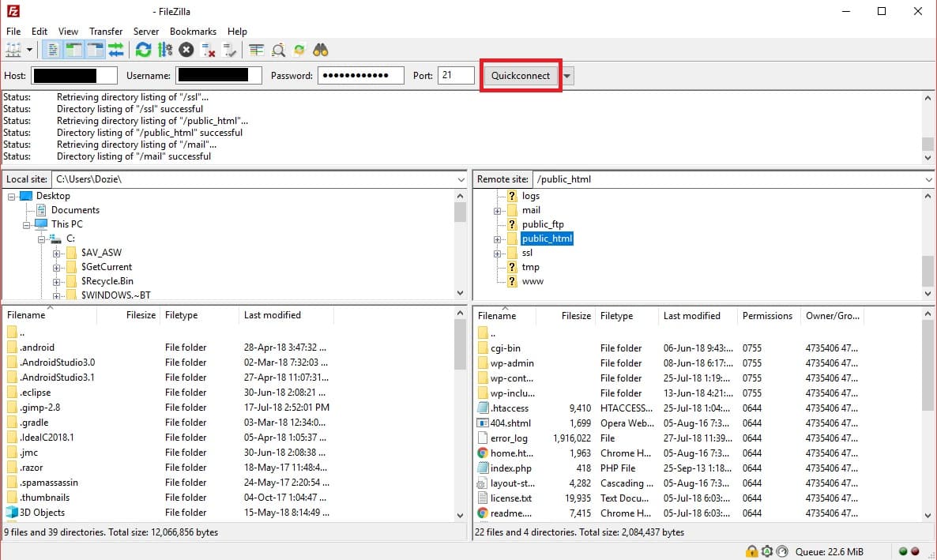Select Documents in local tree
This screenshot has width=937, height=560.
coord(75,210)
